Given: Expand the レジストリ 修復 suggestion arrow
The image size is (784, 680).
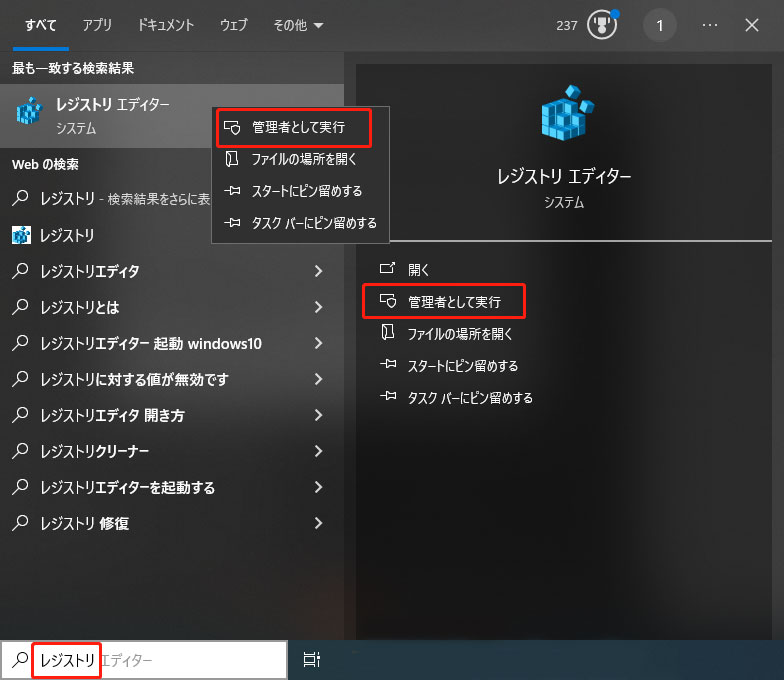Looking at the screenshot, I should [318, 523].
